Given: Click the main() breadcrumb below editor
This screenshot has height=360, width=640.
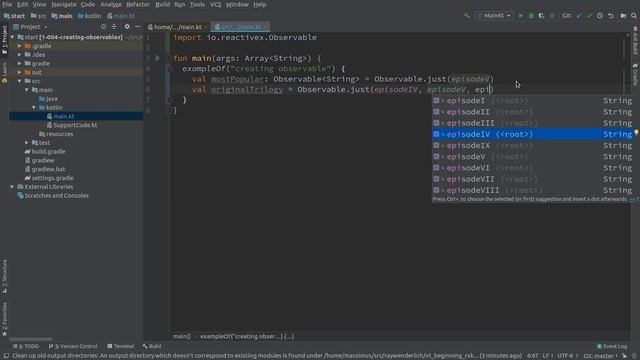Looking at the screenshot, I should pyautogui.click(x=182, y=336).
